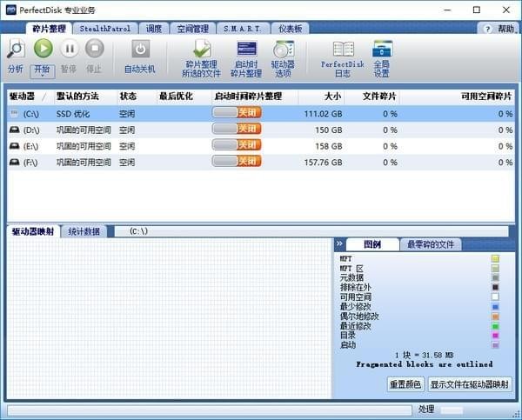522x420 pixels.
Task: Click the Analyze (分析) magnifier icon
Action: pyautogui.click(x=16, y=49)
